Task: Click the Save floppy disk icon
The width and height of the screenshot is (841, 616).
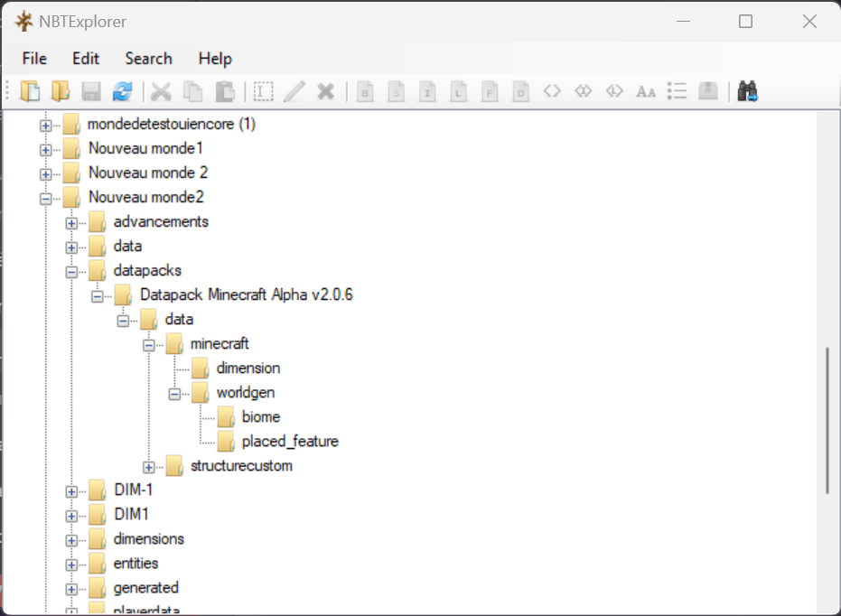Action: point(90,91)
